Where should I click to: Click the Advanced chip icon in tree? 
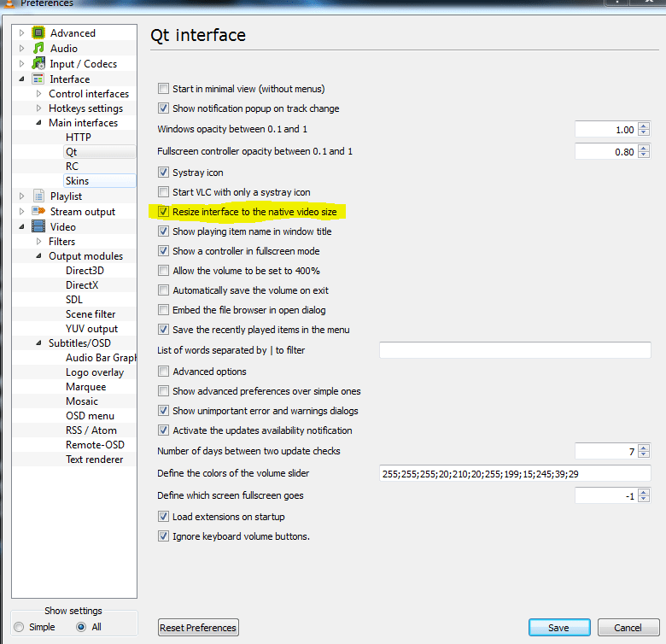click(38, 32)
